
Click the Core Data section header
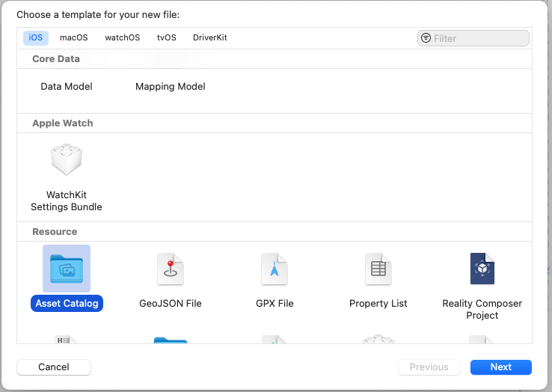[x=56, y=59]
